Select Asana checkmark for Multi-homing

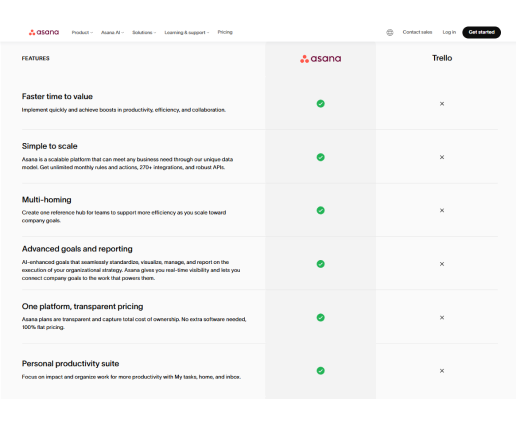point(320,210)
